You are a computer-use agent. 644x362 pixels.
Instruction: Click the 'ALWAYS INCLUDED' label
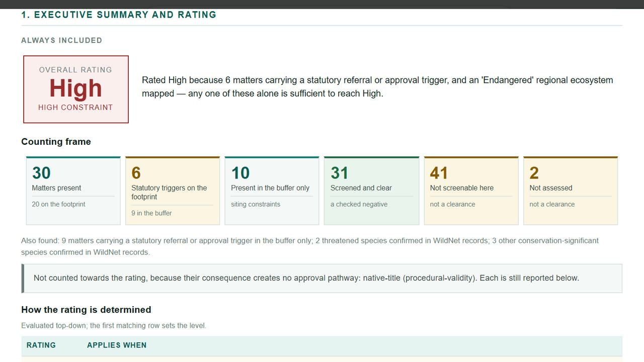tap(61, 40)
